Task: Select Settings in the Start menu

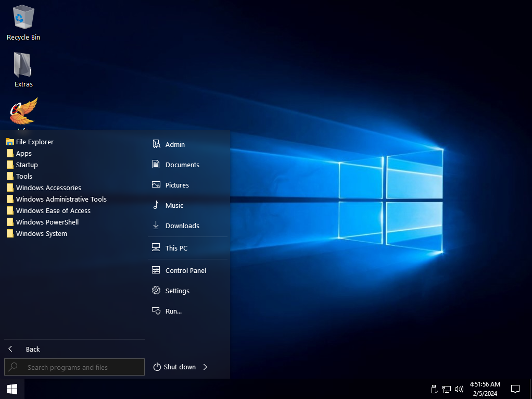Action: click(177, 291)
